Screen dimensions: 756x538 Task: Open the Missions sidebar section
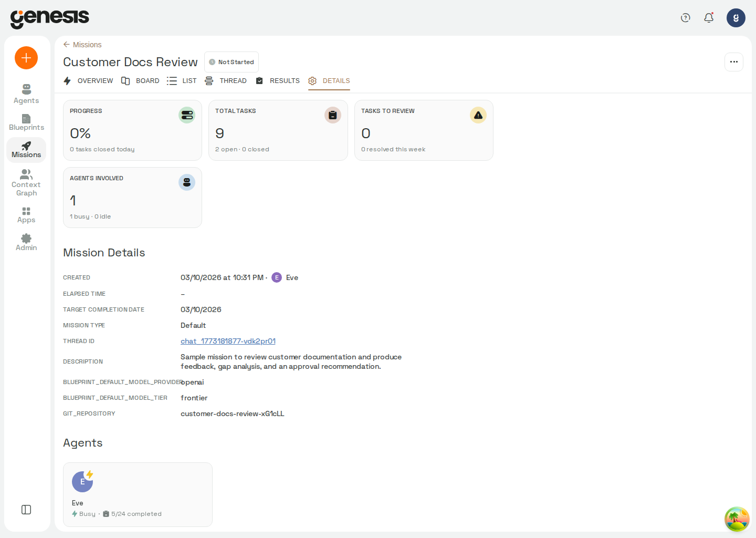[26, 150]
